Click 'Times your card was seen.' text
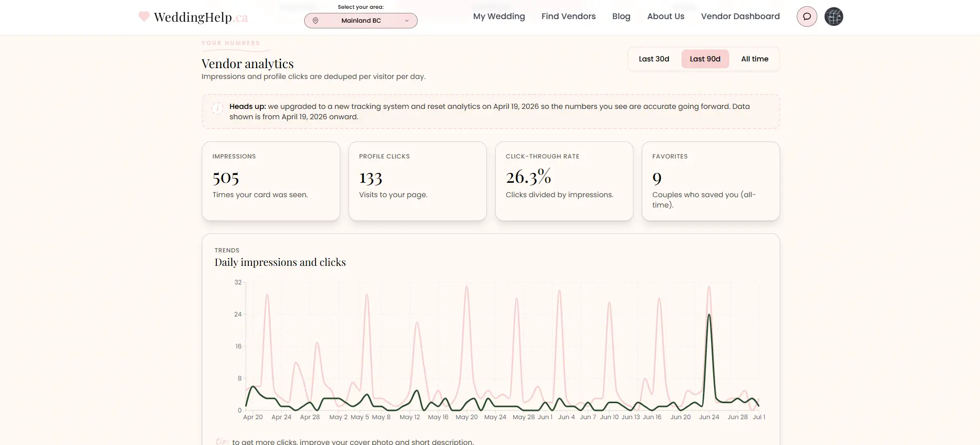Image resolution: width=980 pixels, height=445 pixels. [260, 195]
